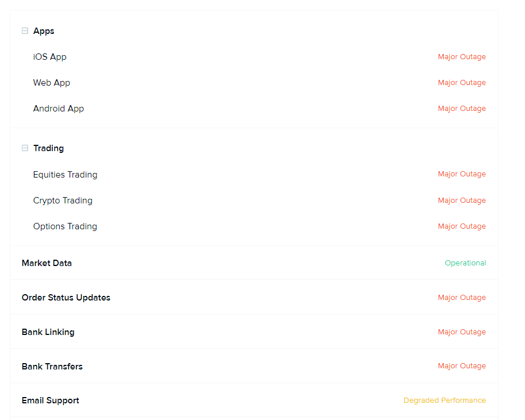Click the Operational status for Market Data

coord(465,263)
